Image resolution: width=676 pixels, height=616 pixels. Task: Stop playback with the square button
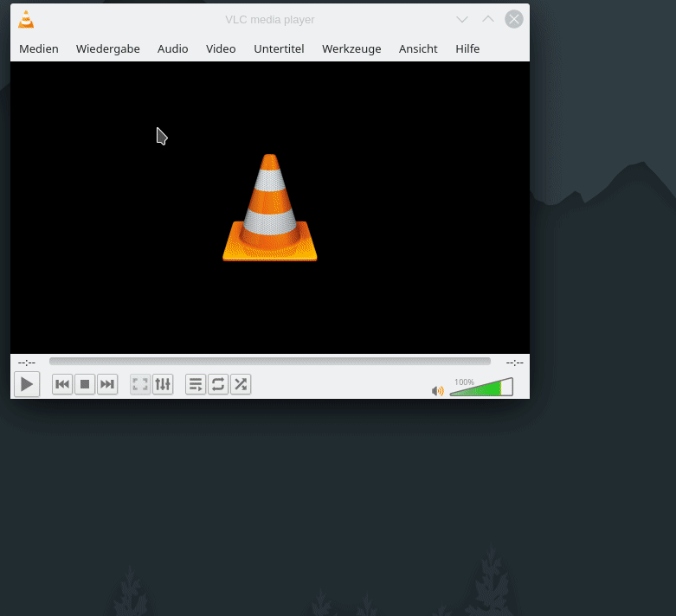click(x=85, y=384)
